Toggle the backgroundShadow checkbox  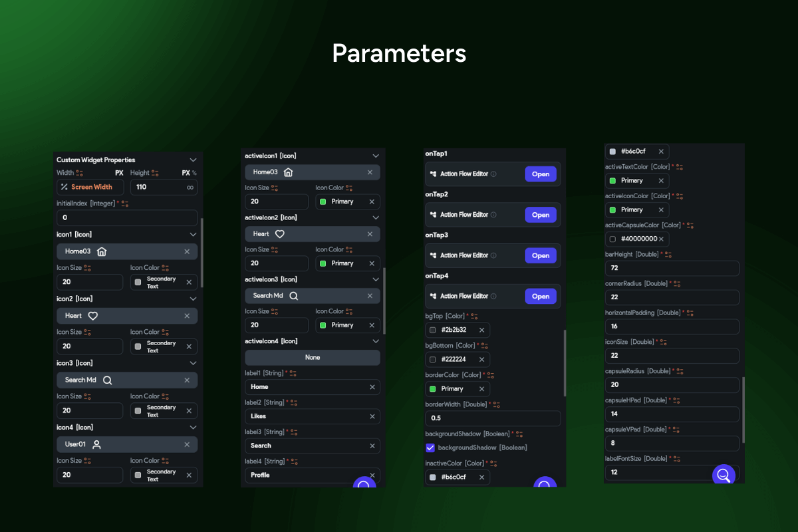(x=430, y=448)
